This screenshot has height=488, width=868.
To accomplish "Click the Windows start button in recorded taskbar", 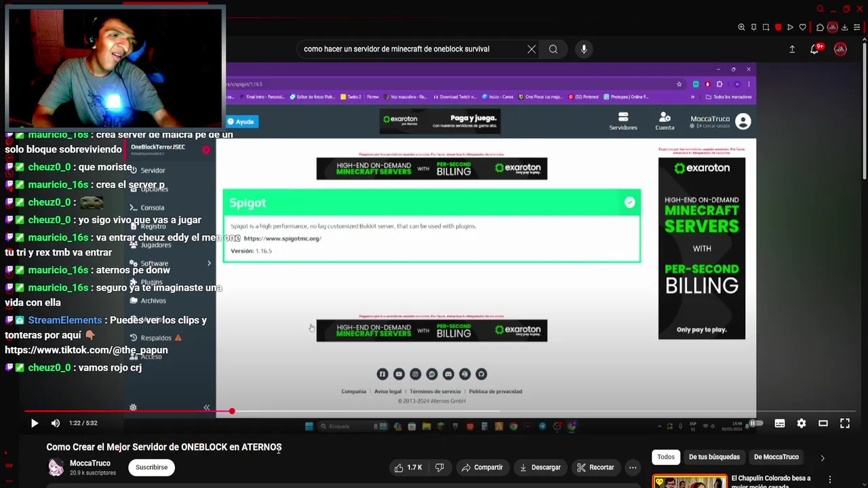I will 309,426.
